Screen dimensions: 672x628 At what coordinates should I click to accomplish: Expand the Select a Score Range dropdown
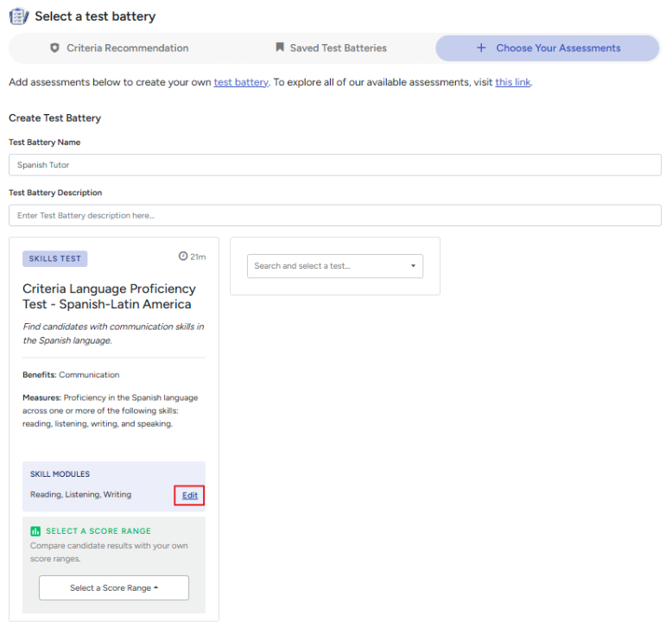coord(114,587)
